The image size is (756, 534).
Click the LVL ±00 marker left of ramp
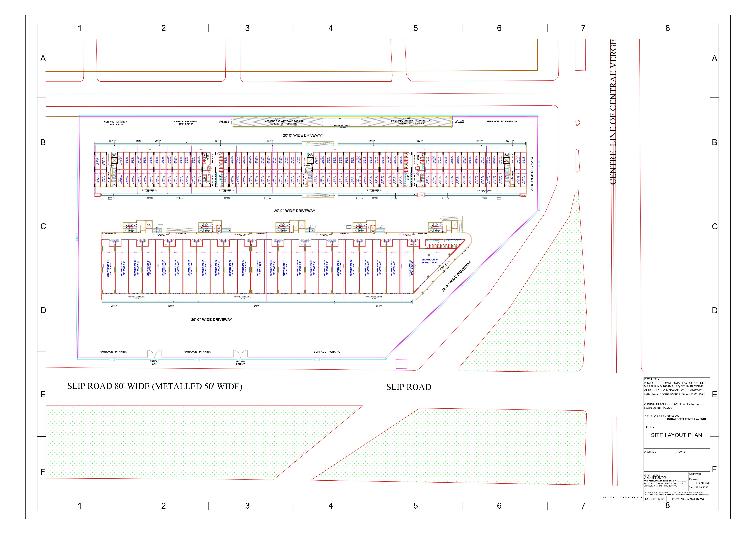click(x=224, y=122)
